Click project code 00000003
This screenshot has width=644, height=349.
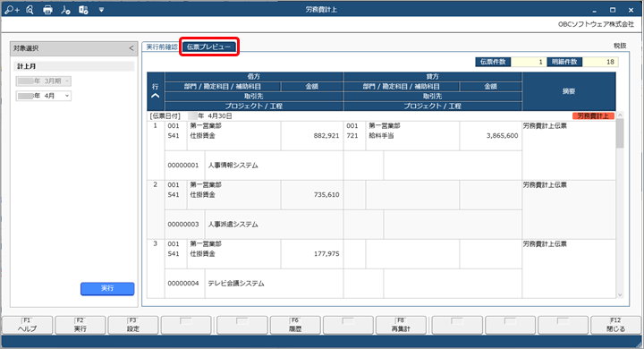pos(183,225)
